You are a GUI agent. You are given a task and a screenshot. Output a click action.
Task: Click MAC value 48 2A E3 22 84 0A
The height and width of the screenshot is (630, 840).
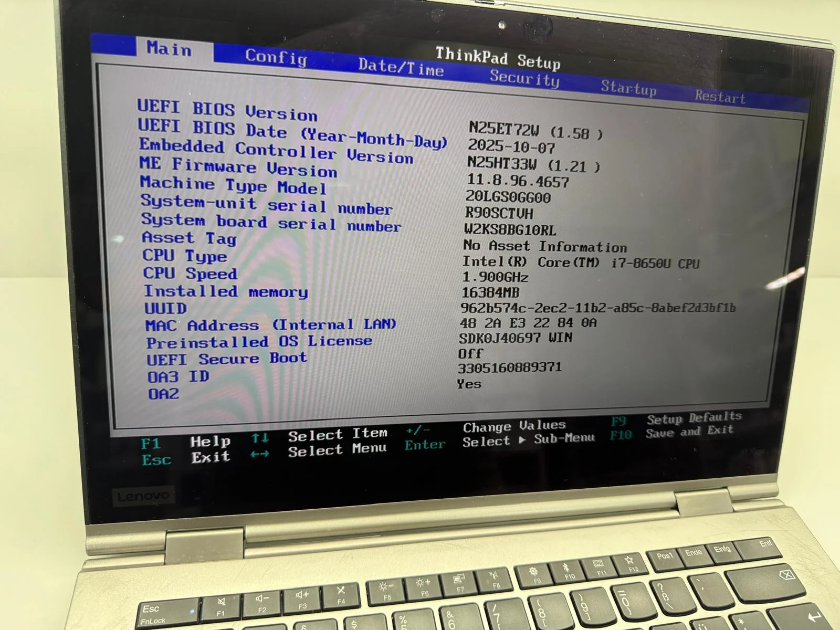(528, 323)
